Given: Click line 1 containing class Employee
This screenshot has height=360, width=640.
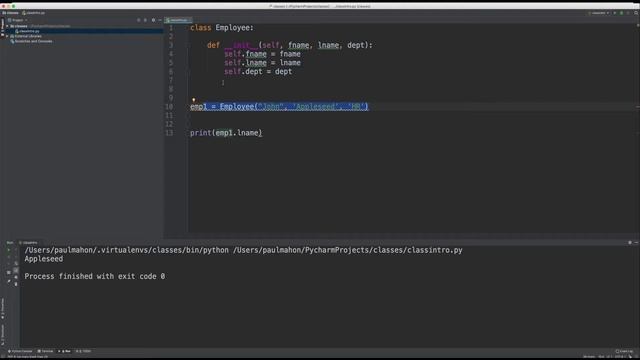Looking at the screenshot, I should click(222, 28).
